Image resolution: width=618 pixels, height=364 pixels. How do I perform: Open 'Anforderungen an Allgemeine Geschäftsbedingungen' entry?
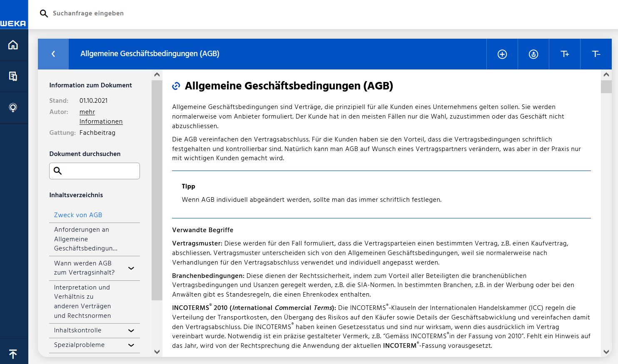click(85, 239)
